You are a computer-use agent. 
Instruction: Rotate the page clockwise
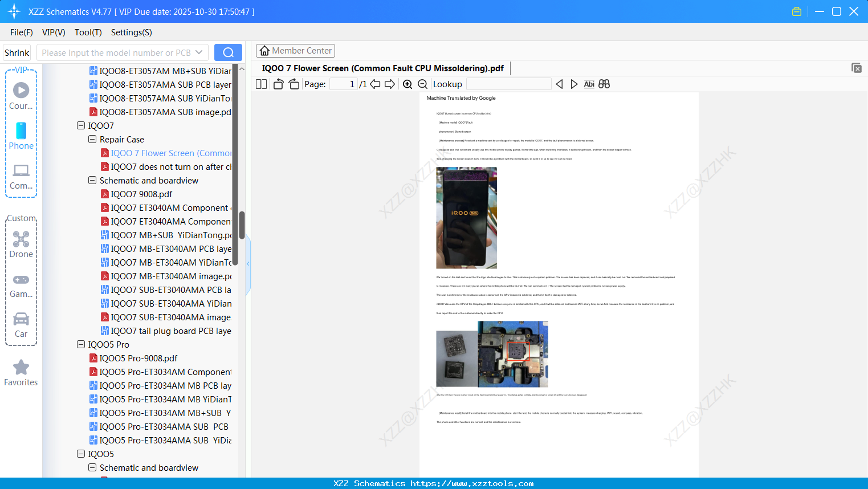(x=294, y=84)
